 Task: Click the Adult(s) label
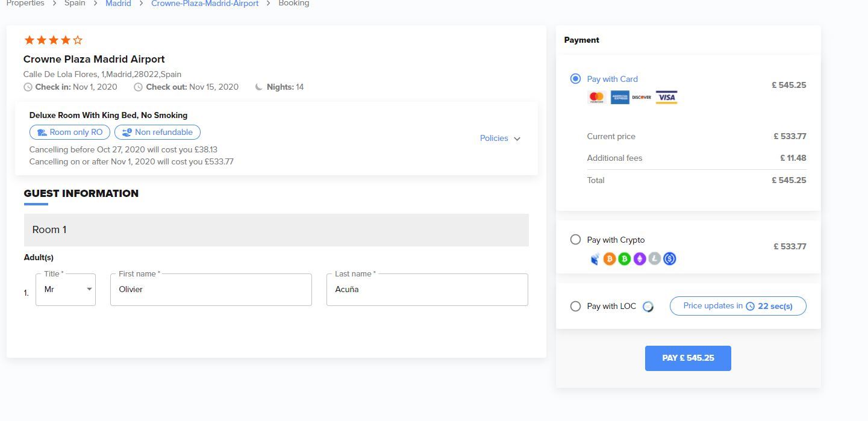(x=39, y=258)
